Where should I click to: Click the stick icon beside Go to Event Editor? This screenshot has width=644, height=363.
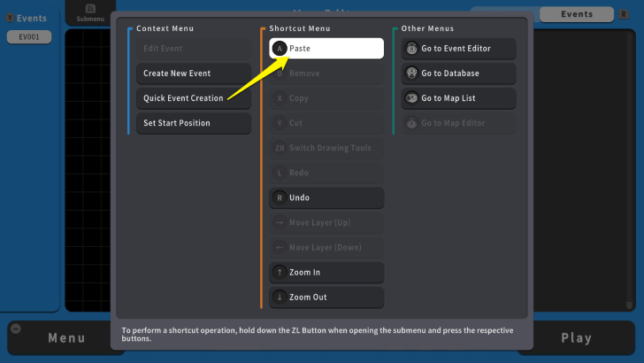pos(411,49)
